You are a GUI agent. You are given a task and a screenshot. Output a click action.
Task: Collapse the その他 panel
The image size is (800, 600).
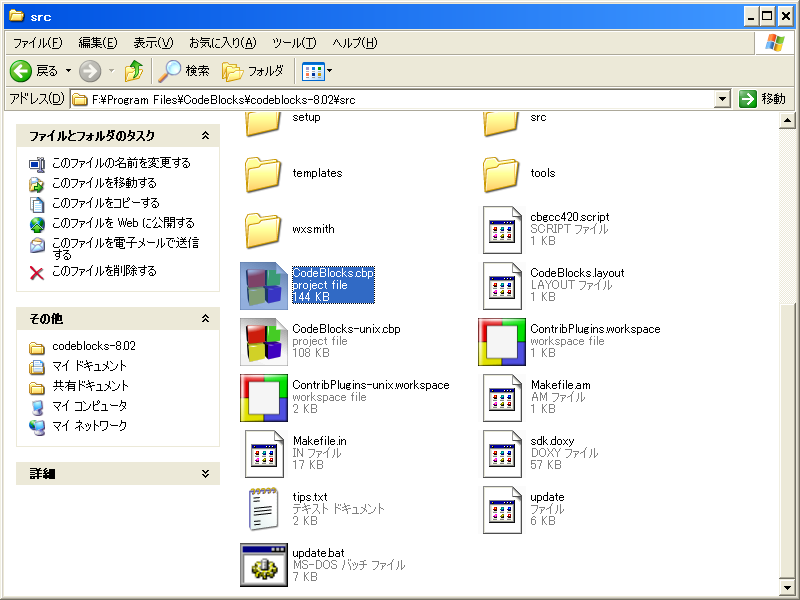(x=205, y=319)
